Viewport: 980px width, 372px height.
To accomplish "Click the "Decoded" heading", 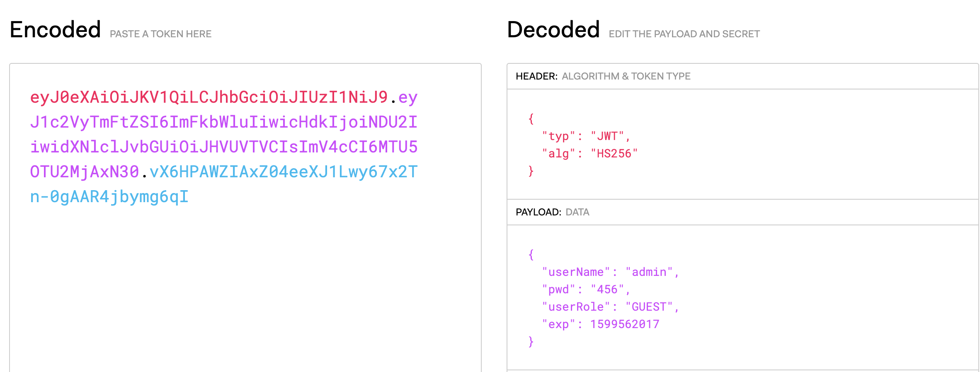I will pos(553,30).
